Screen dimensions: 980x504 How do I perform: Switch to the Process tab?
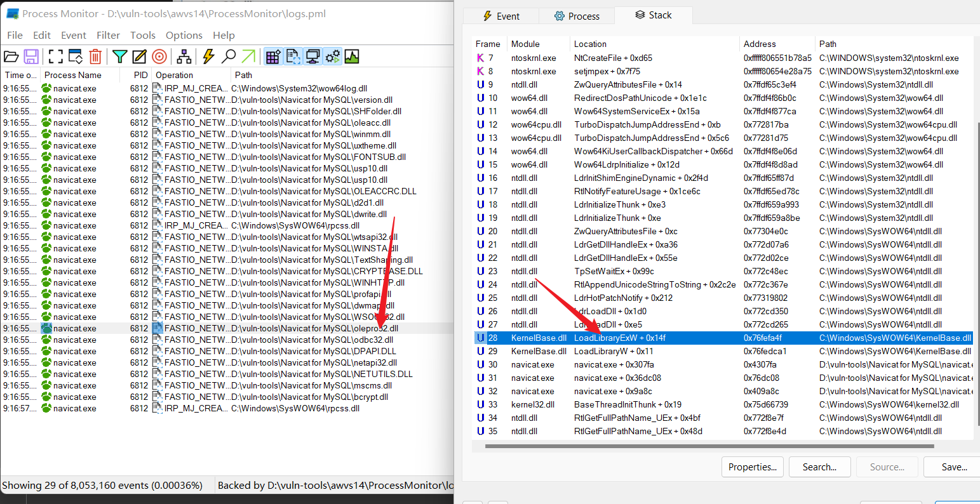(x=576, y=17)
